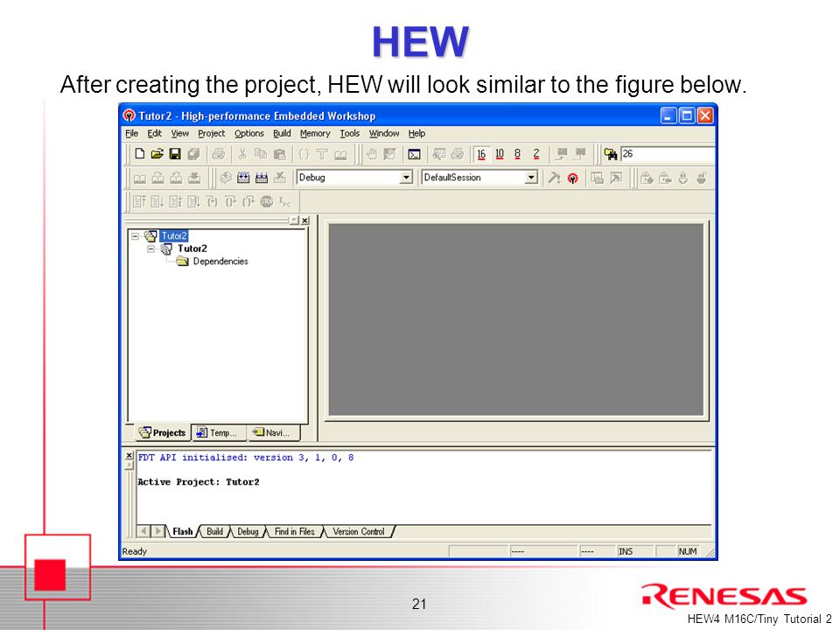Viewport: 840px width, 630px height.
Task: Open the Window menu
Action: (384, 133)
